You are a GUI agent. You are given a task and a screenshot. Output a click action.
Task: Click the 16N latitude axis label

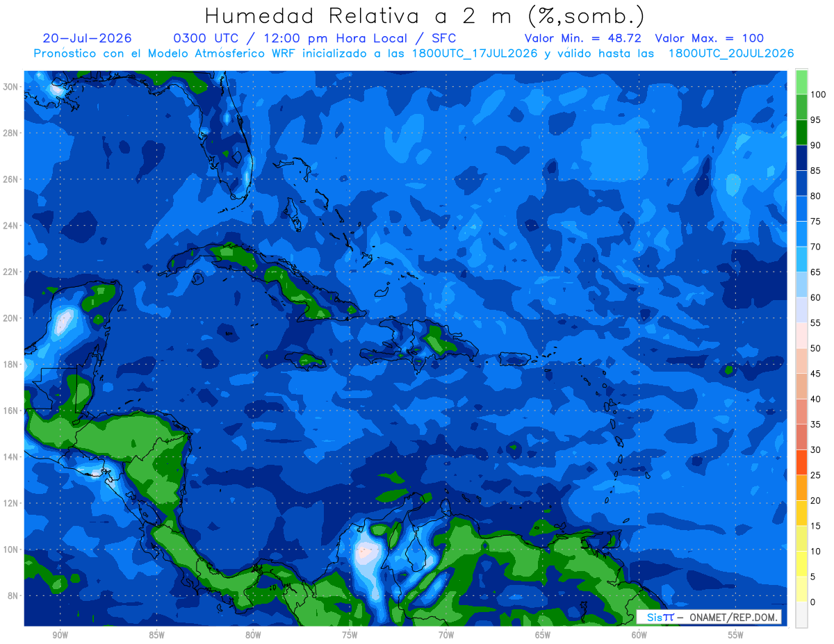(x=11, y=411)
